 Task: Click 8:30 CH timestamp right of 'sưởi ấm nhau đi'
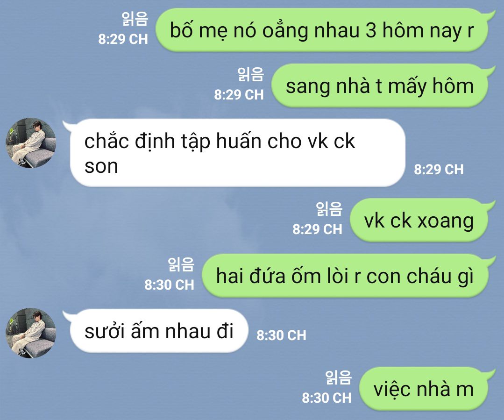click(281, 335)
